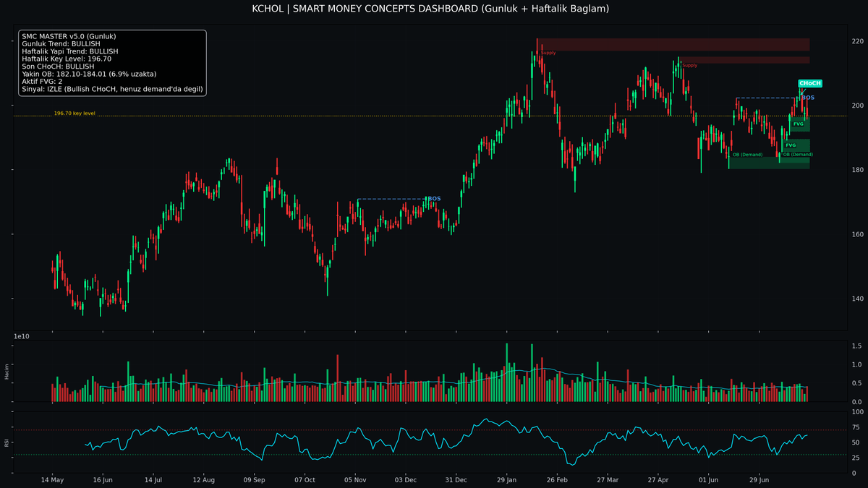Click the '27 Apr' date label
Viewport: 868px width, 488px height.
(x=660, y=479)
